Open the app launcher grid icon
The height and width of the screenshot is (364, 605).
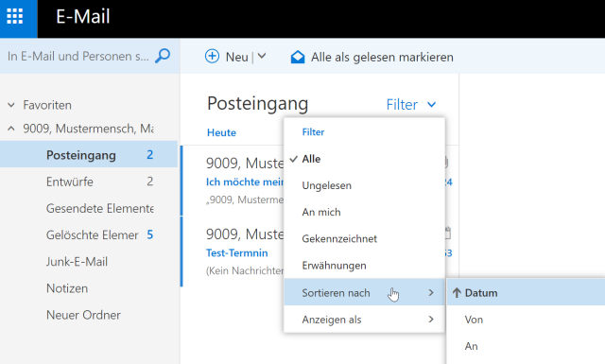pyautogui.click(x=15, y=16)
